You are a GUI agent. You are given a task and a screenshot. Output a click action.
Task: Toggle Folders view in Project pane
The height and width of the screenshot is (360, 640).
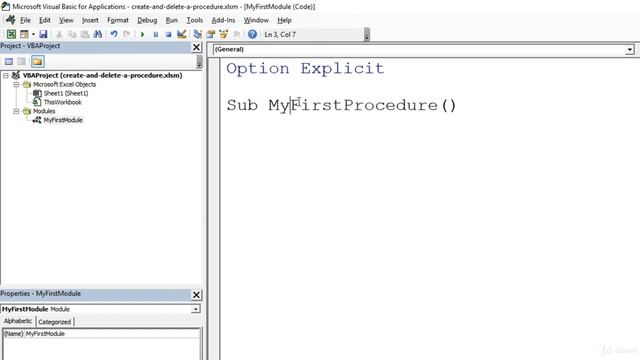[x=38, y=62]
